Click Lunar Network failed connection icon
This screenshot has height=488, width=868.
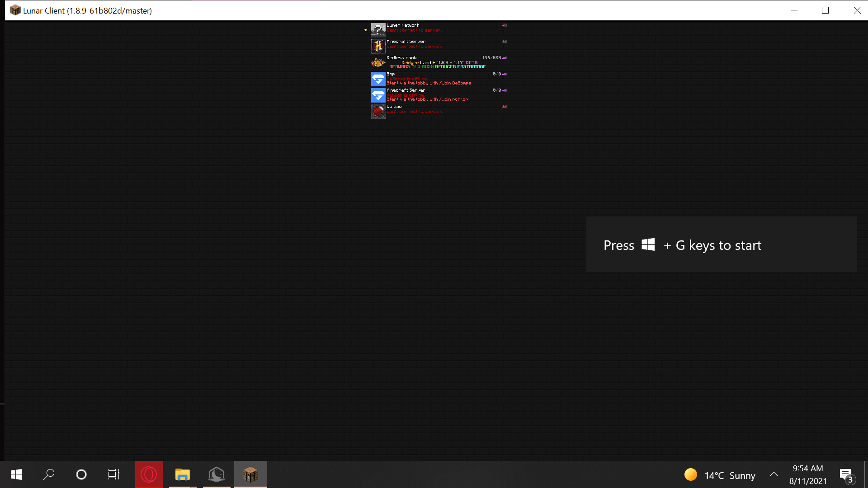505,25
